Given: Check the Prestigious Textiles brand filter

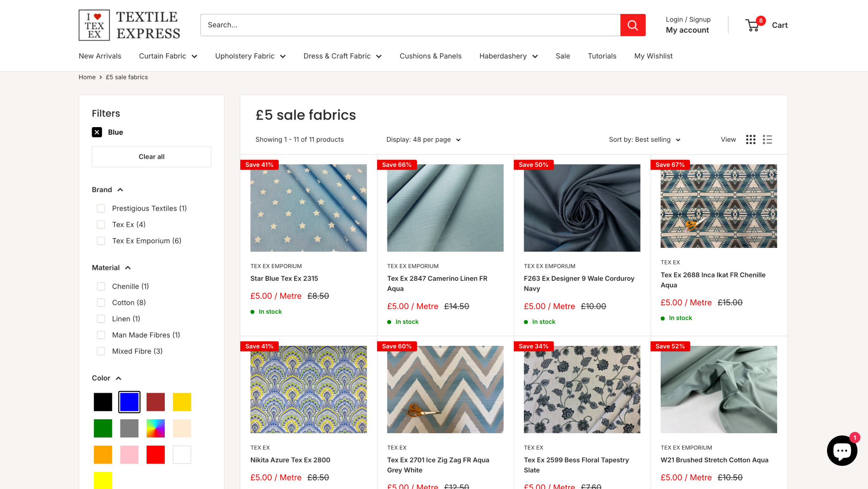Looking at the screenshot, I should tap(101, 208).
